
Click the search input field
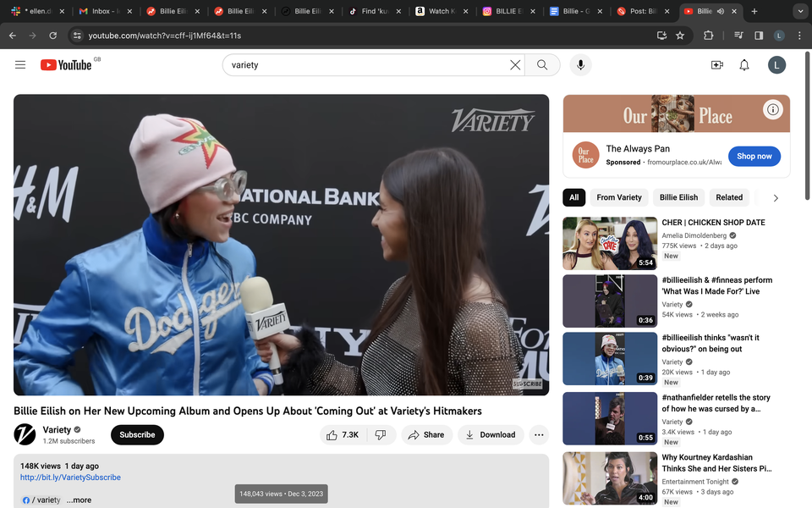364,65
